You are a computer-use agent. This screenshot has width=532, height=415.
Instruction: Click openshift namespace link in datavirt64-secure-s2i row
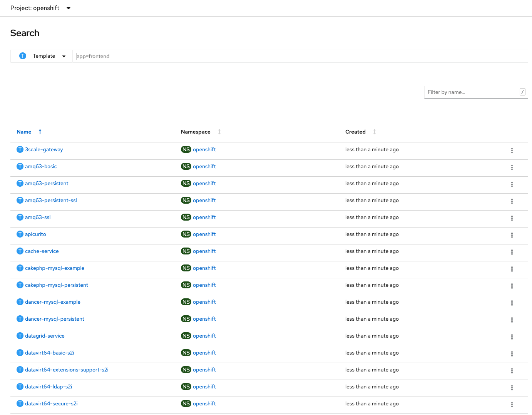coord(204,403)
